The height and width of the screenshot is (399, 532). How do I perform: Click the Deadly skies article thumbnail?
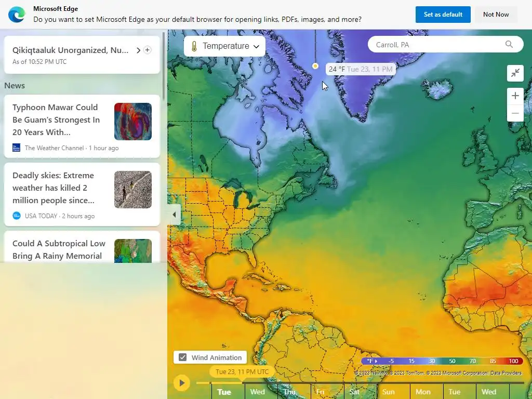(x=133, y=190)
